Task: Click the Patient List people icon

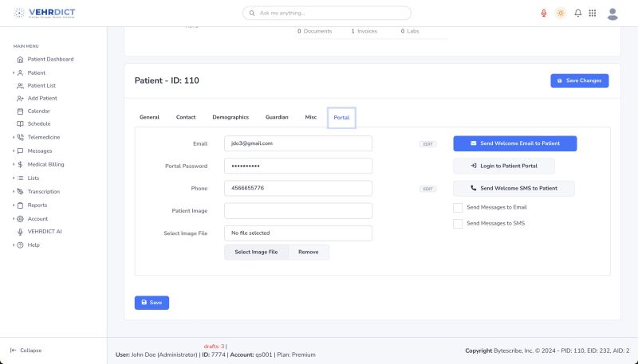Action: click(20, 86)
